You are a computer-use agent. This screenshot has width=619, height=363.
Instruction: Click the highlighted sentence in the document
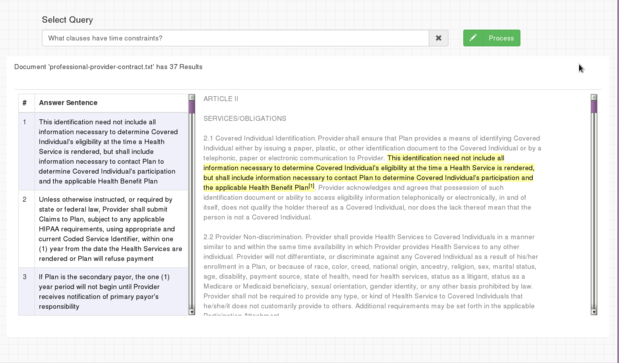368,173
